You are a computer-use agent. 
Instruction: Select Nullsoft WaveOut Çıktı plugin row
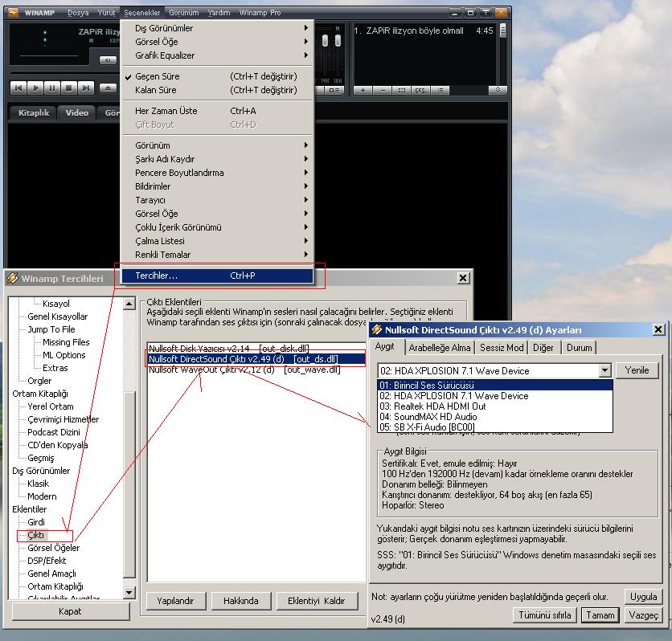[256, 369]
